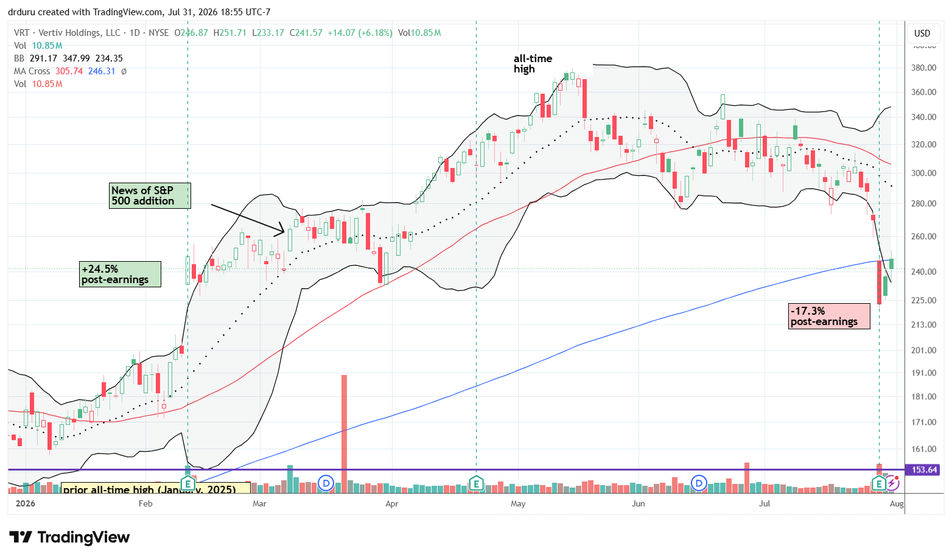The height and width of the screenshot is (560, 952).
Task: Click the purple 153.64 price label
Action: click(x=924, y=470)
